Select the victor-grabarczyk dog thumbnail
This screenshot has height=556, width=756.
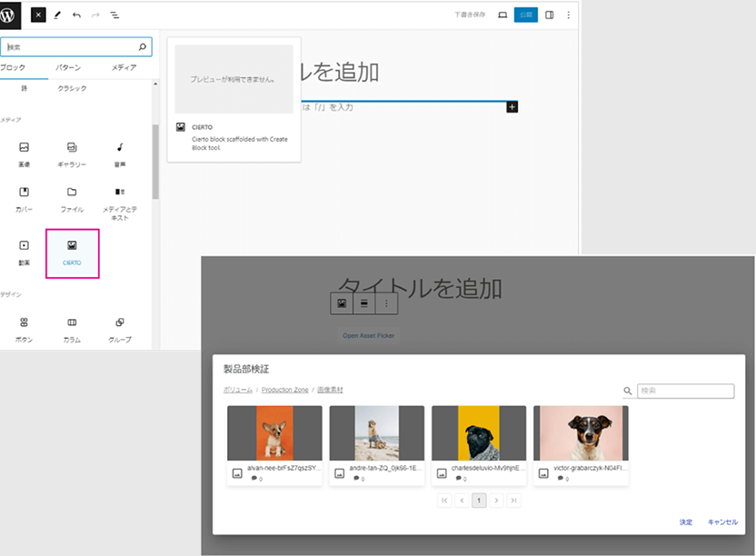581,433
